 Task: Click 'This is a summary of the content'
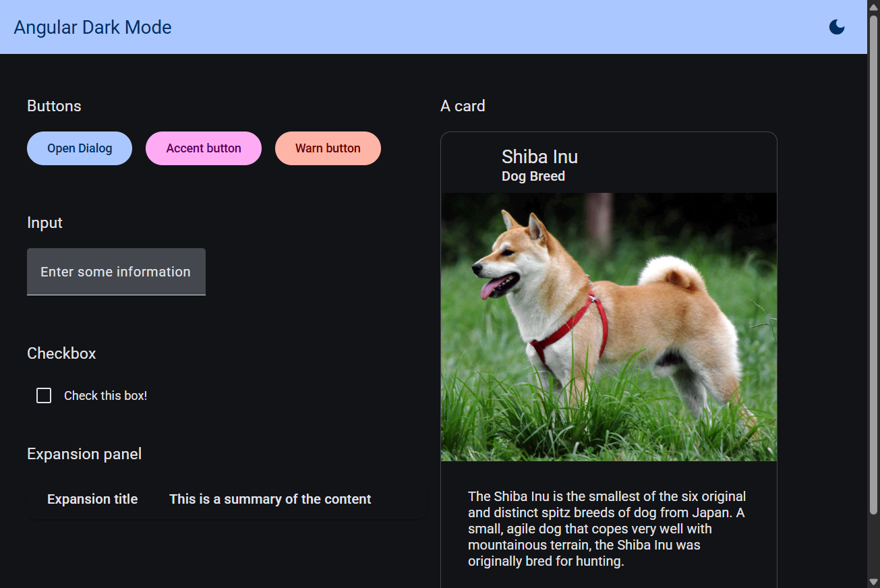(270, 500)
